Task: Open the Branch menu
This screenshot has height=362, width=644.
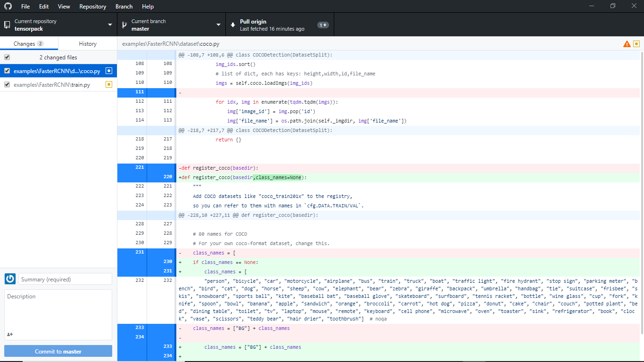Action: 124,6
